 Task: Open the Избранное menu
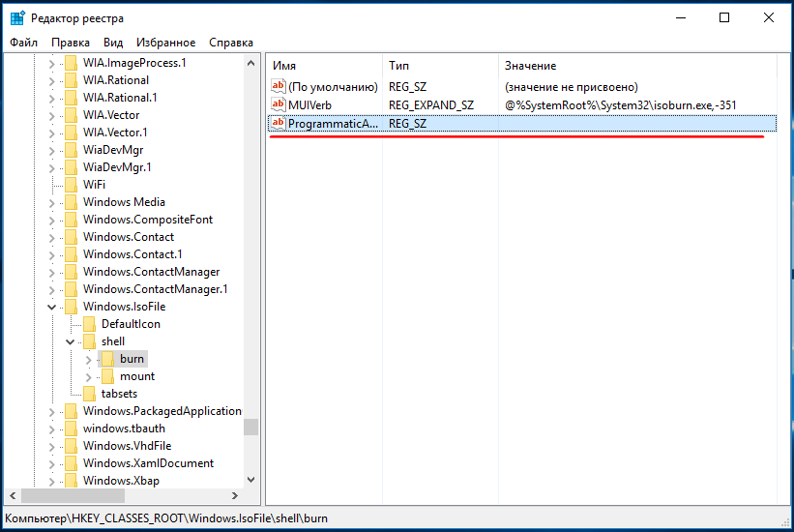(x=166, y=43)
